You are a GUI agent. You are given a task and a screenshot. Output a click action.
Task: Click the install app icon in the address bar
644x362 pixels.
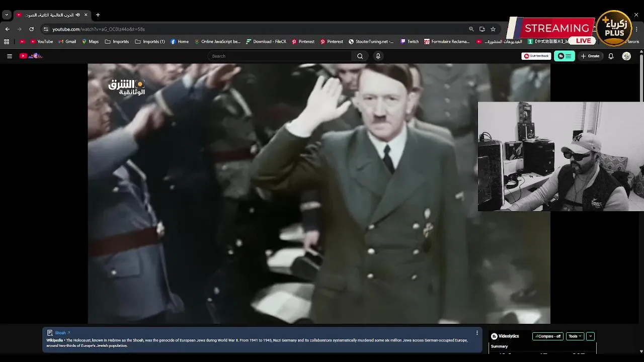[482, 29]
